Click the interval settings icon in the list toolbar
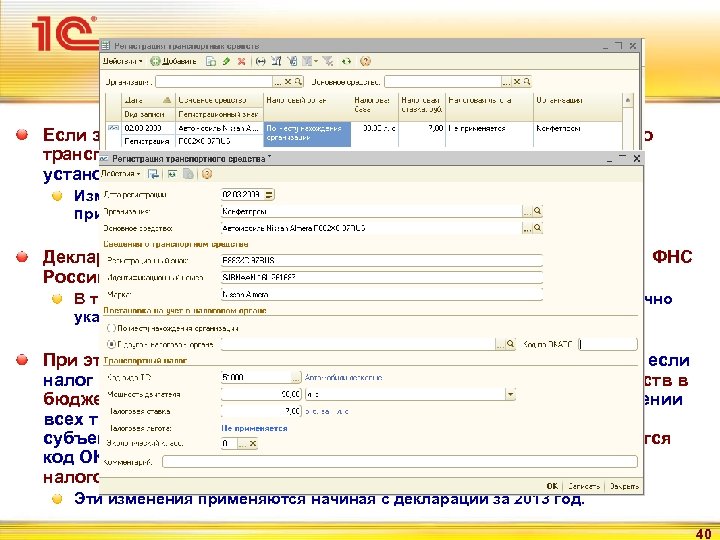This screenshot has width=720, height=540. [260, 61]
